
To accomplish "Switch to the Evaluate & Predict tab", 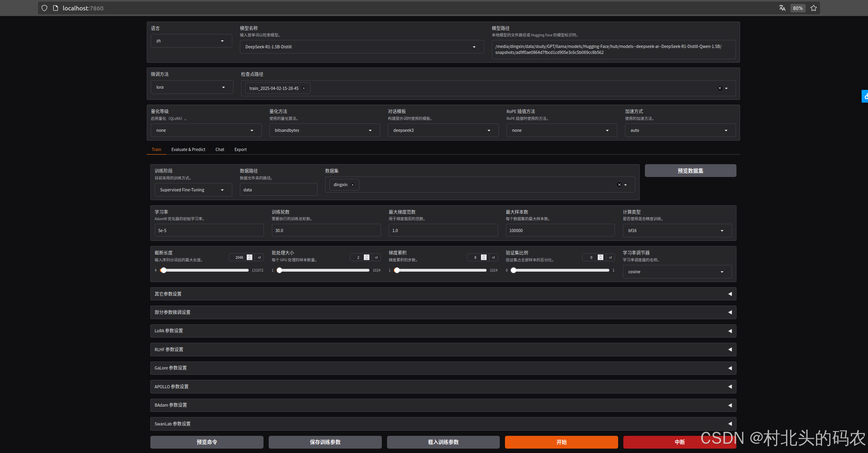I will [188, 149].
